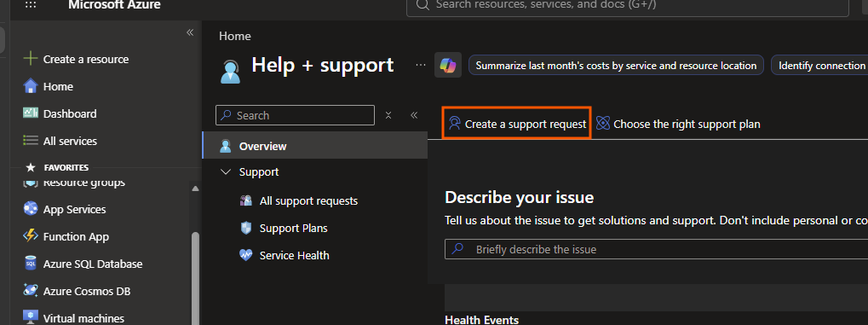Viewport: 868px width, 325px height.
Task: Click the Help + support page title
Action: [322, 65]
